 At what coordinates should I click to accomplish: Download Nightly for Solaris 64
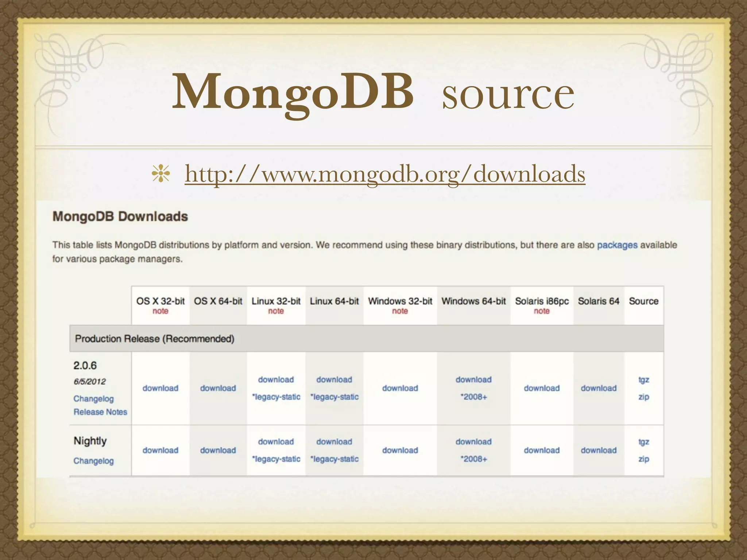click(599, 450)
